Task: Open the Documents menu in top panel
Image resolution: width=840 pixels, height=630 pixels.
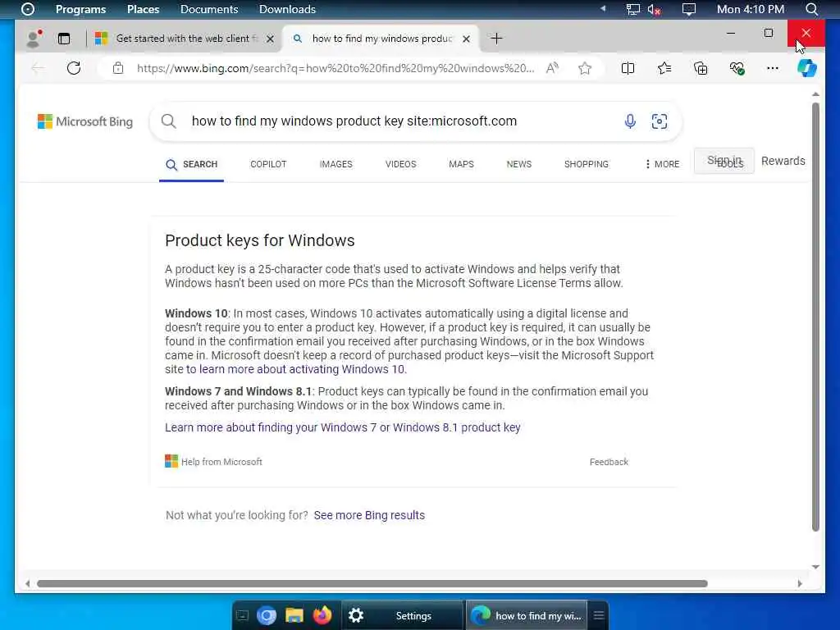Action: pos(209,9)
